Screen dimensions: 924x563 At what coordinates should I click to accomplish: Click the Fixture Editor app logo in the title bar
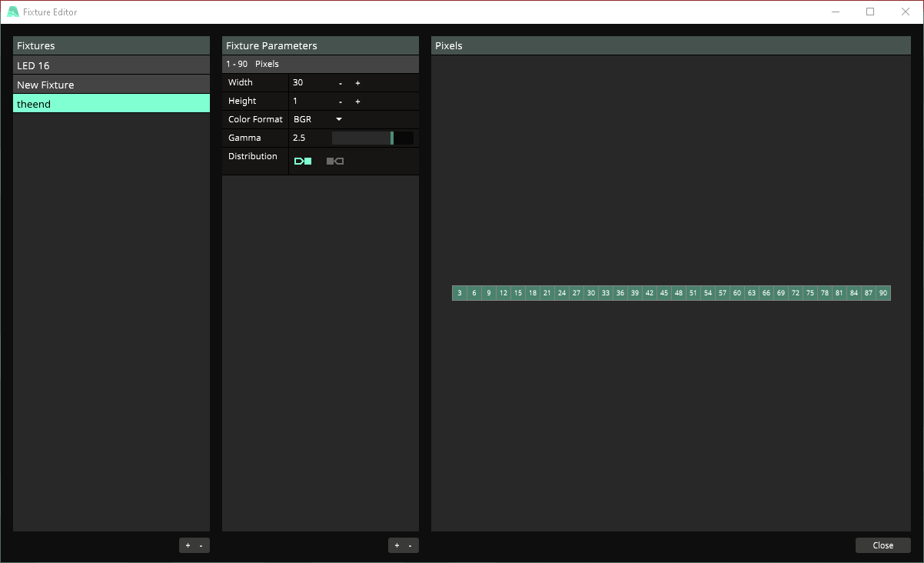[x=13, y=12]
